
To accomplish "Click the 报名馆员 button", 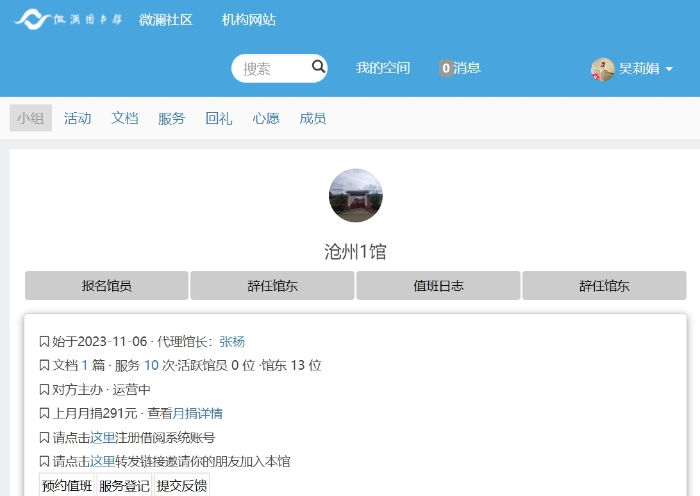I will 107,285.
